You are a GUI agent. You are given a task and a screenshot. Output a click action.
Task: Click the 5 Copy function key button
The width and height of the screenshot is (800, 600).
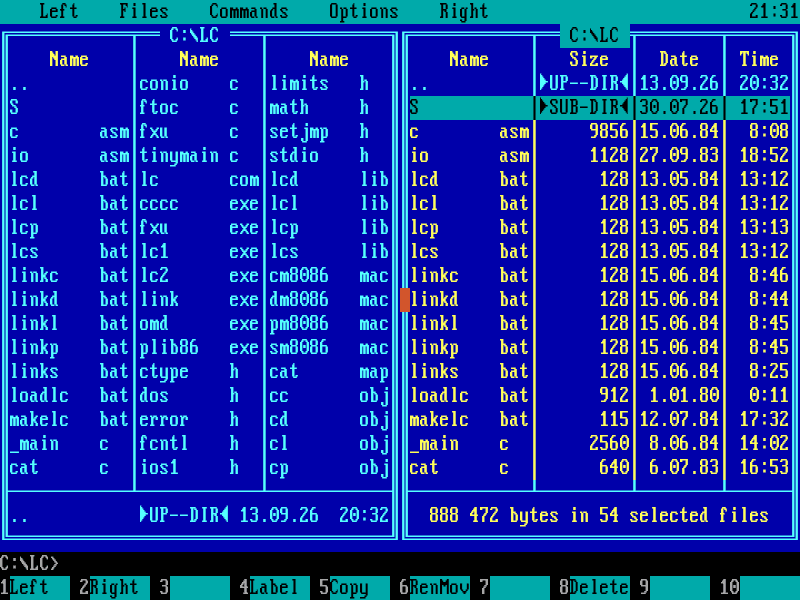(x=354, y=587)
